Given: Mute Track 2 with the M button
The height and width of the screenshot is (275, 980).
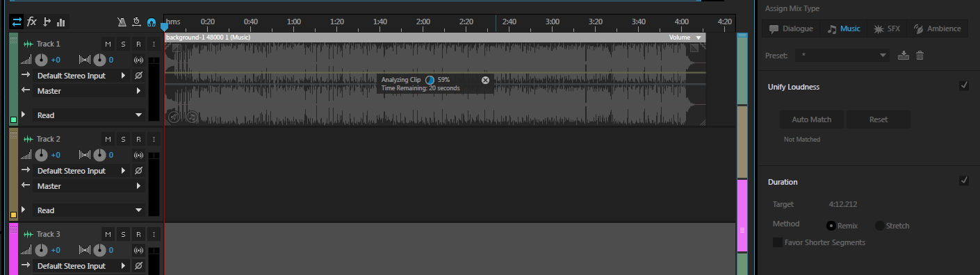Looking at the screenshot, I should tap(108, 139).
